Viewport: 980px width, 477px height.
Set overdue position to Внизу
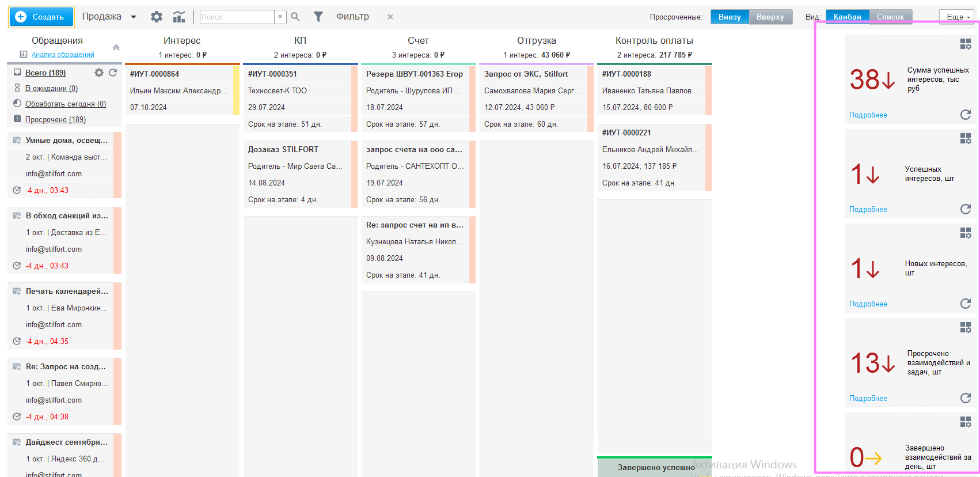(730, 17)
